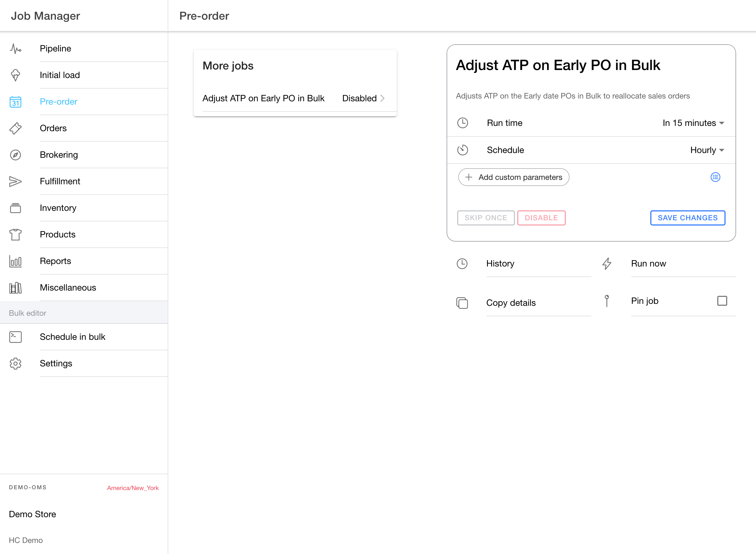Click the Pipeline pulse icon
The height and width of the screenshot is (554, 756).
[x=15, y=49]
